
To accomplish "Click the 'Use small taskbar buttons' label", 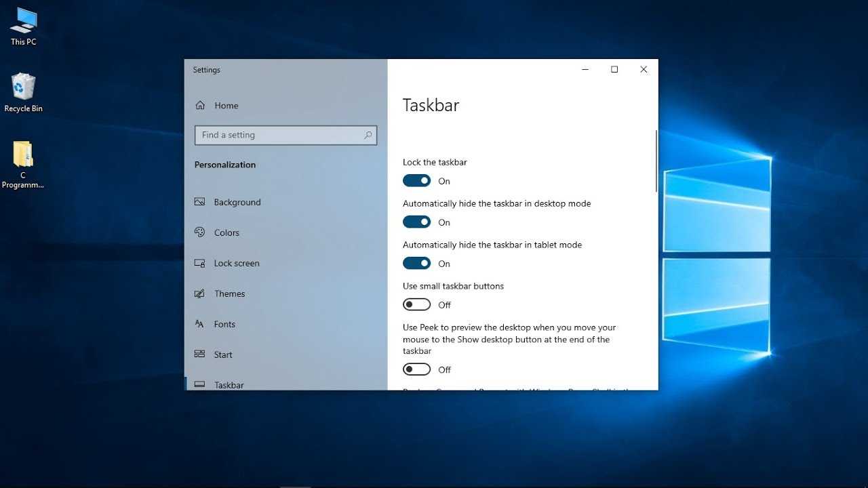I will coord(453,286).
